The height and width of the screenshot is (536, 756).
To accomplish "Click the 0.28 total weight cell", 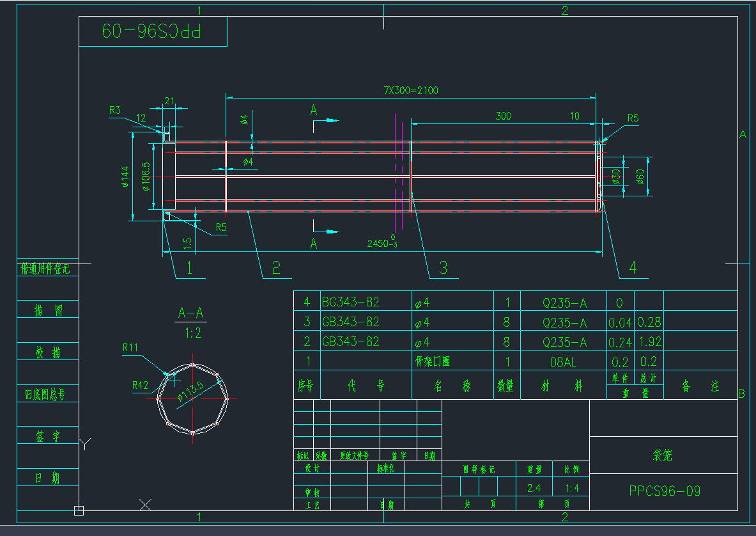I will [649, 322].
